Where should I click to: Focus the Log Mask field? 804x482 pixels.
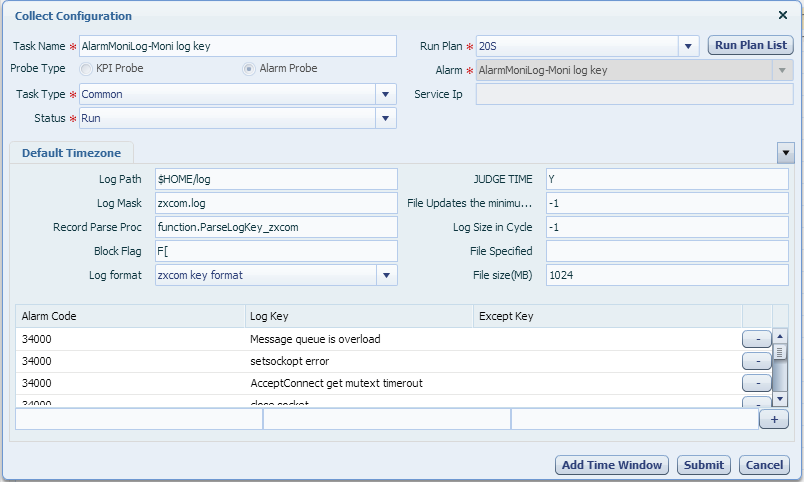tap(276, 204)
